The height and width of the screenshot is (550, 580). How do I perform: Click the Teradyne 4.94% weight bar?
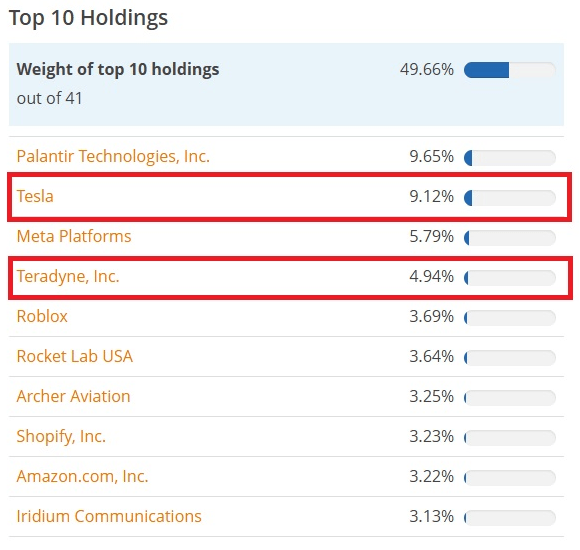pos(510,278)
